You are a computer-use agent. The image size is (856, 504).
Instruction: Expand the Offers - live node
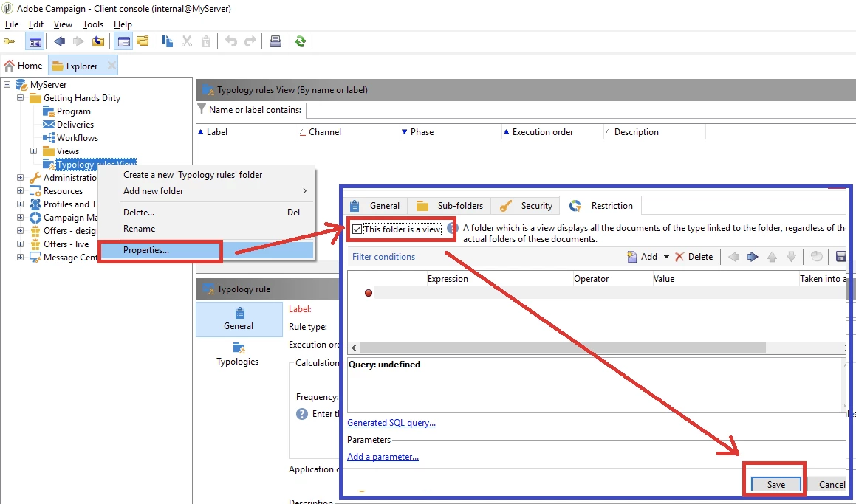pyautogui.click(x=20, y=244)
